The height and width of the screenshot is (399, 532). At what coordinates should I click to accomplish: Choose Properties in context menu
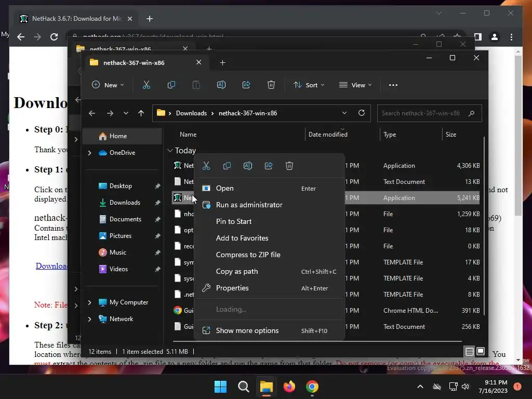(x=270, y=288)
